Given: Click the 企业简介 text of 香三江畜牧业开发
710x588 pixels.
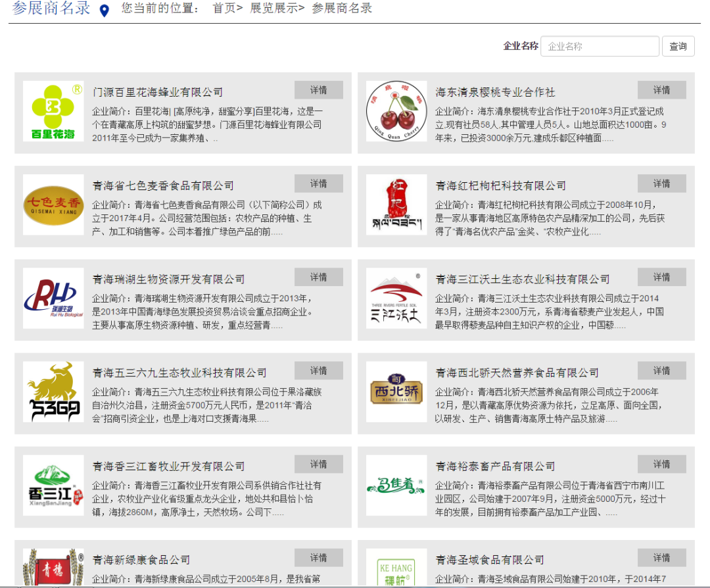Looking at the screenshot, I should click(207, 499).
